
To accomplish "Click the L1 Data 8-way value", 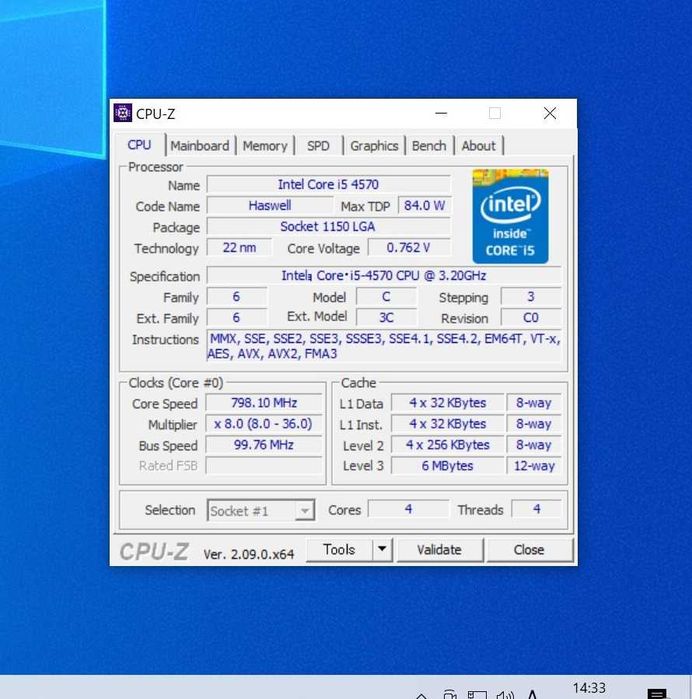I will (x=534, y=403).
